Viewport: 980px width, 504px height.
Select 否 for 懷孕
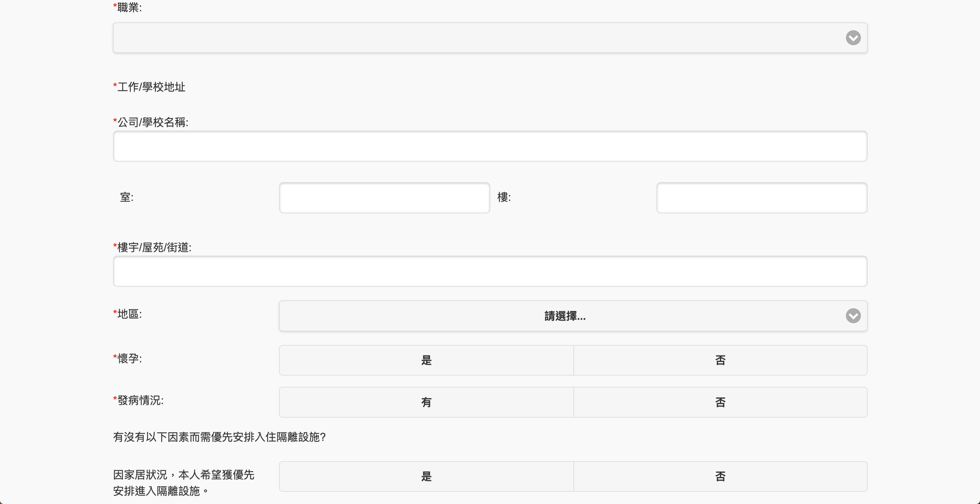pyautogui.click(x=720, y=360)
